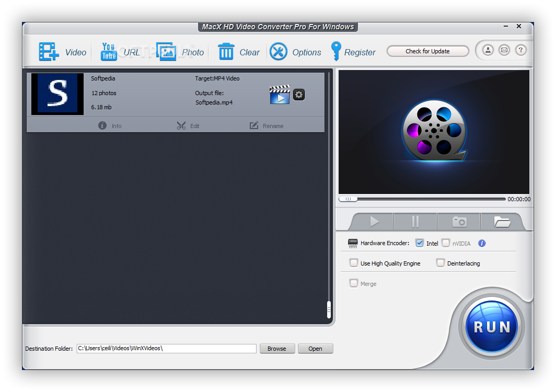
Task: Click the Register key icon
Action: tap(335, 51)
